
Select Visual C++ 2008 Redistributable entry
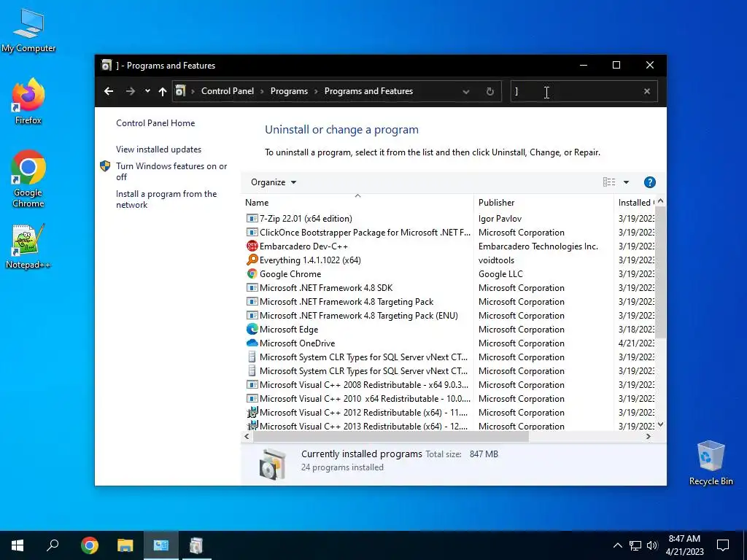pyautogui.click(x=364, y=385)
